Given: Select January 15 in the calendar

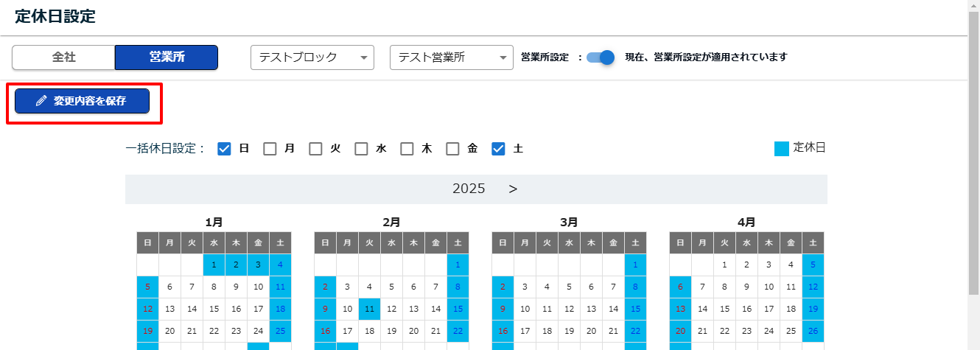Looking at the screenshot, I should (214, 309).
